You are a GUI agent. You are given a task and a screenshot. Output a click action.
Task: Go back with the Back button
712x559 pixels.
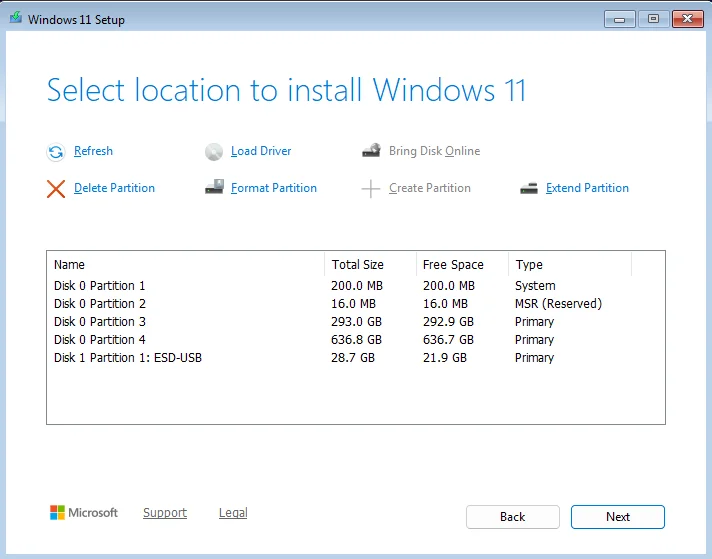pos(513,517)
